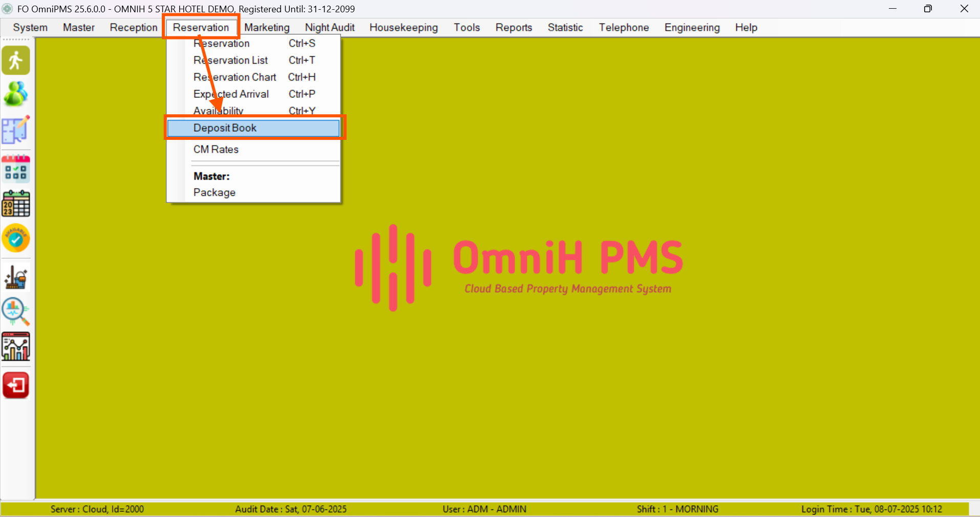Select Reservation Ctrl+S from the dropdown

pyautogui.click(x=253, y=44)
